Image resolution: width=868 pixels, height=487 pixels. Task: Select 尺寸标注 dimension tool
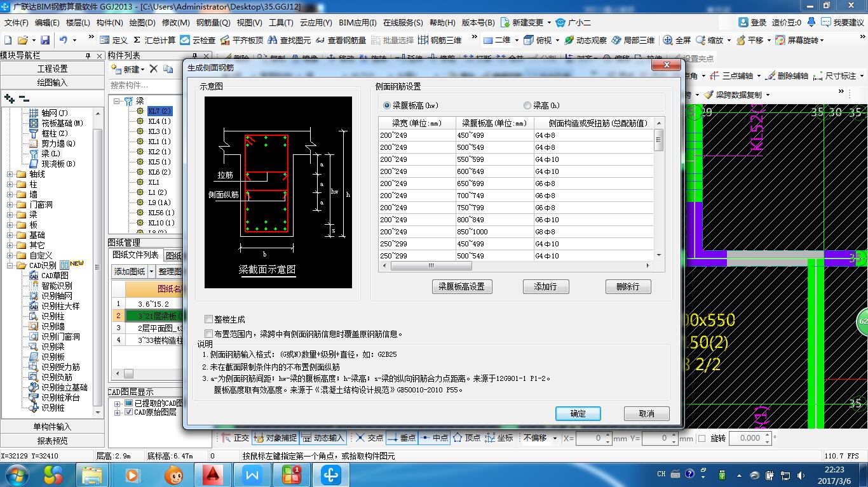click(834, 76)
